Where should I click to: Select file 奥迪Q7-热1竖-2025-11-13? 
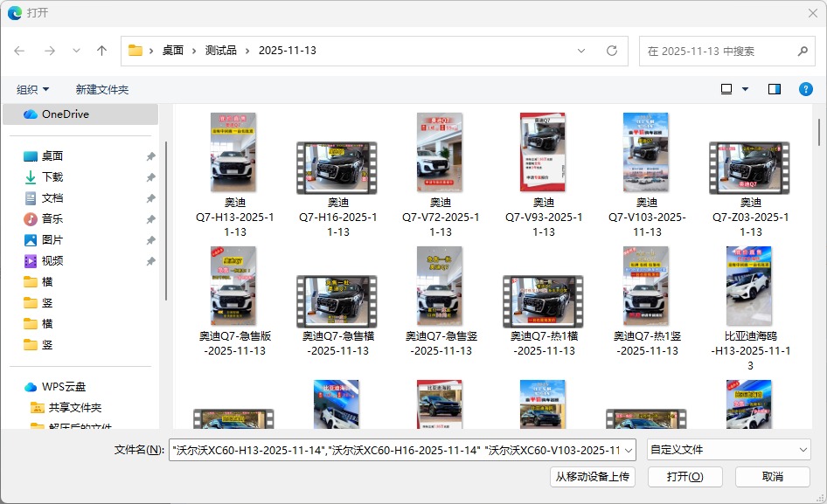point(647,301)
